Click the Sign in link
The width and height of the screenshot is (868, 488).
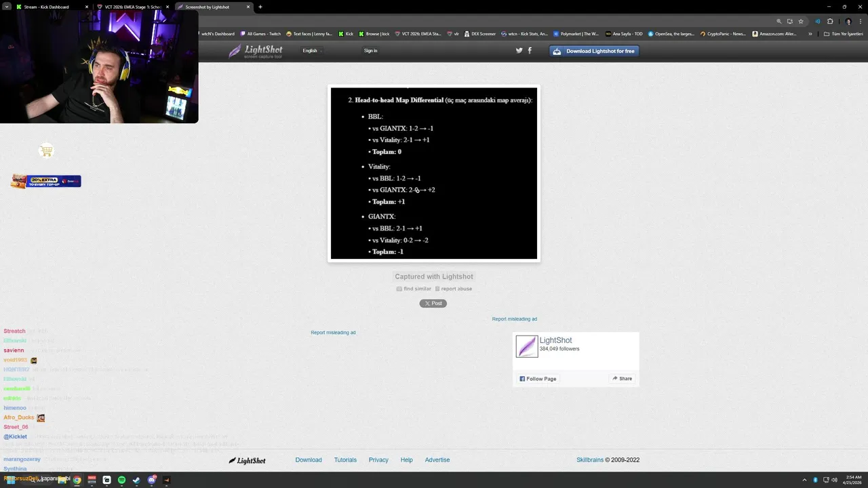tap(370, 51)
